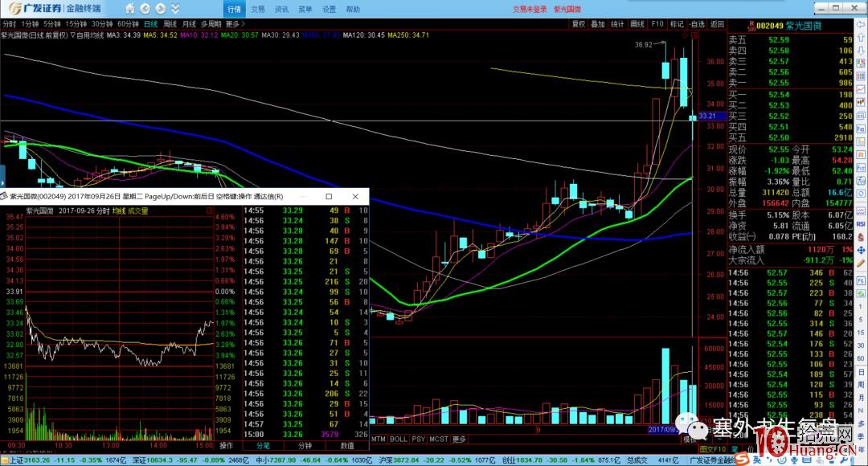Switch chart to 分时 period
Screen dimensions: 868x466
point(10,24)
